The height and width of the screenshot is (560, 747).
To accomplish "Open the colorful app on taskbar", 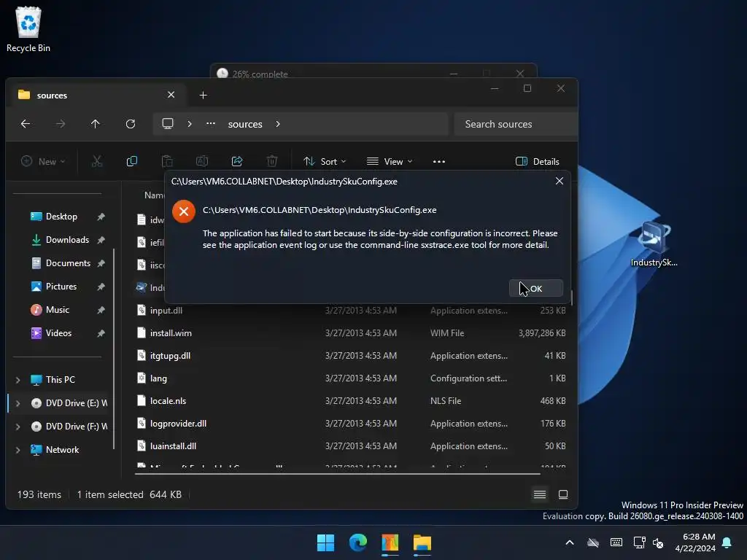I will click(390, 542).
